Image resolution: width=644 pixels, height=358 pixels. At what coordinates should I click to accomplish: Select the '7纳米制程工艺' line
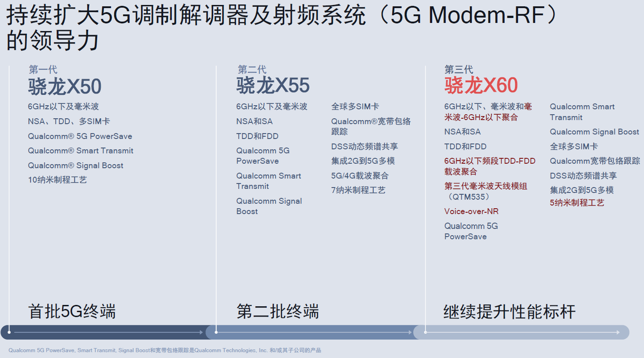point(358,190)
